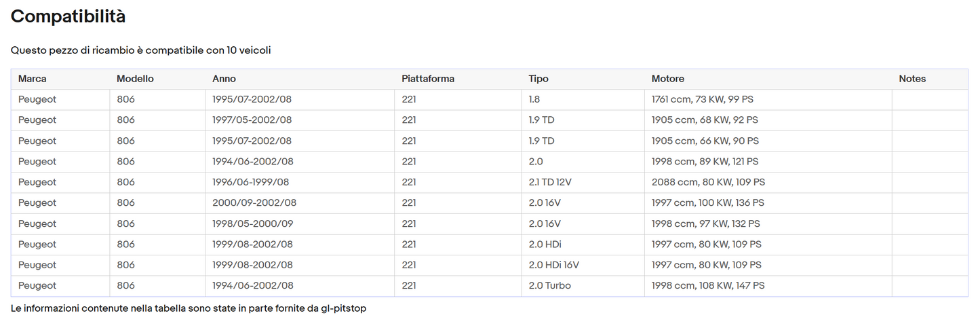The width and height of the screenshot is (980, 324).
Task: Select the Piattaforma column header
Action: pos(428,79)
